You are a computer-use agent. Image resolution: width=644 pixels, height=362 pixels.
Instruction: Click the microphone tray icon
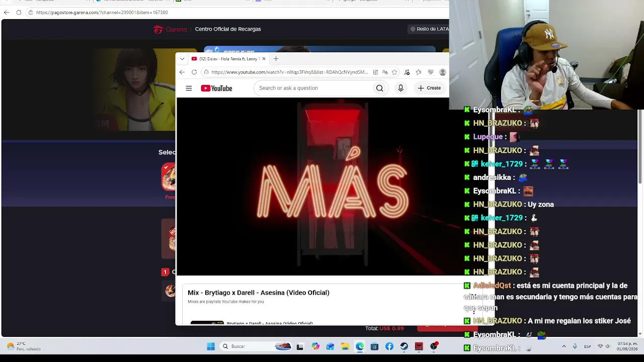coord(575,346)
